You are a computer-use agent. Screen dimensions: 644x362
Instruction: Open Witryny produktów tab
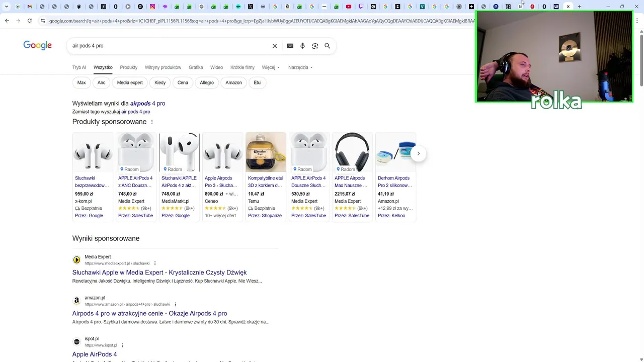[163, 67]
